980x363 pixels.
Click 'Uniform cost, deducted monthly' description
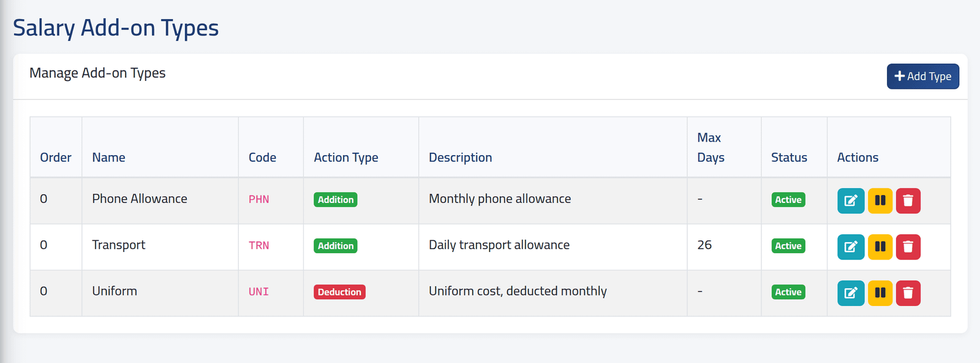[x=518, y=291]
